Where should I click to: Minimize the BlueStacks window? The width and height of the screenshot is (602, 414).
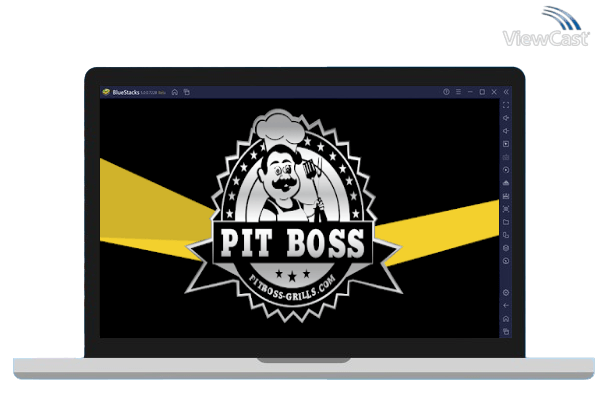[x=470, y=92]
